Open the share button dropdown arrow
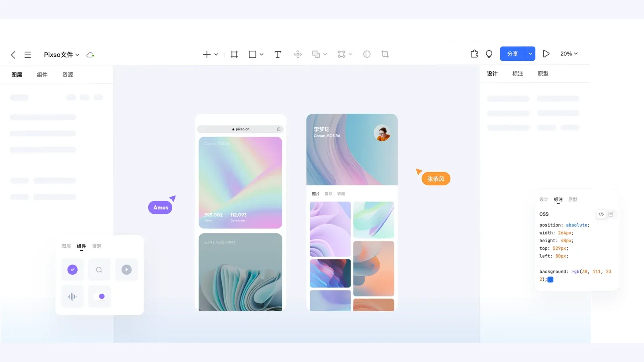 click(530, 54)
